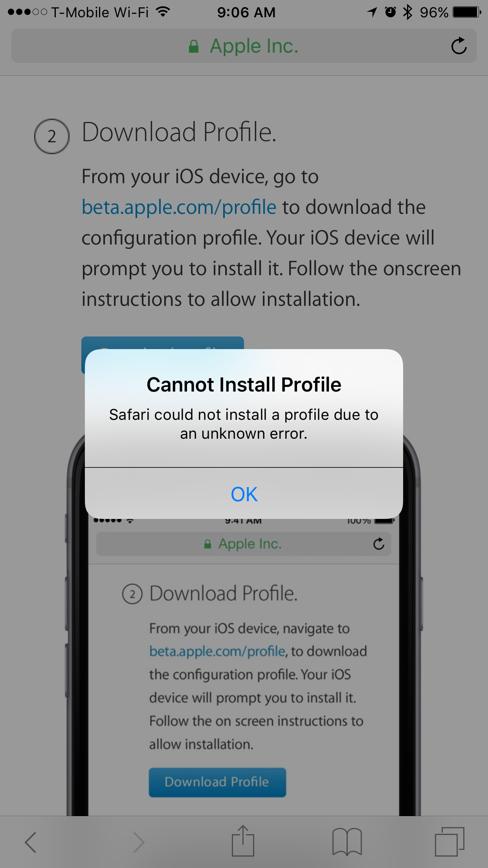Open the Share sheet icon
The width and height of the screenshot is (488, 868).
tap(243, 840)
